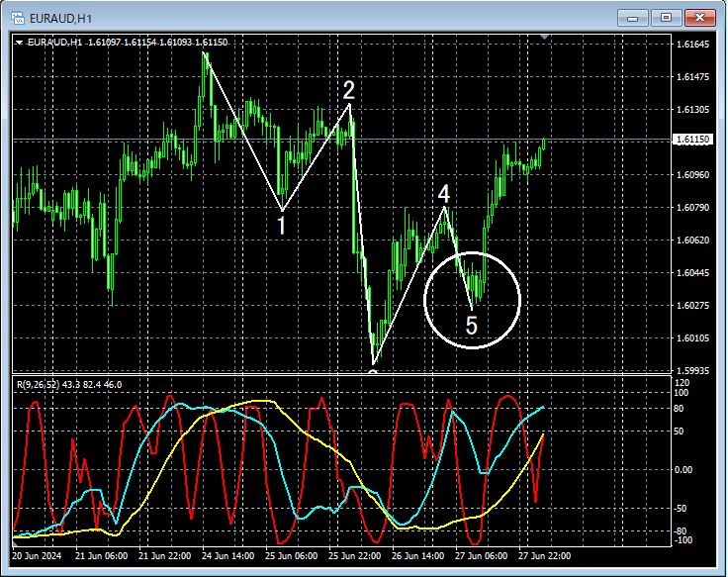The image size is (728, 577).
Task: Click the current price label 1.61150
Action: click(x=692, y=140)
